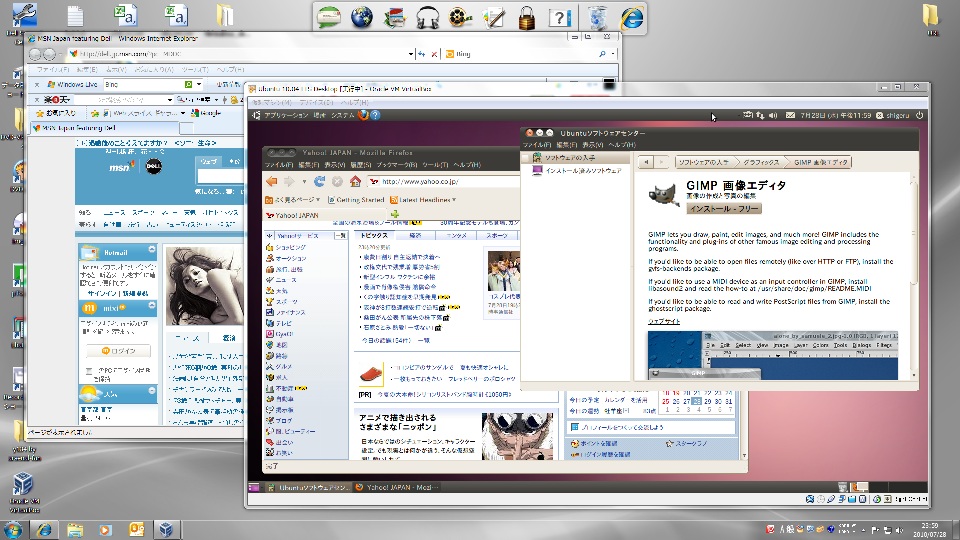Viewport: 960px width, 540px height.
Task: Click the Ubuntu panel power button icon
Action: tap(919, 115)
